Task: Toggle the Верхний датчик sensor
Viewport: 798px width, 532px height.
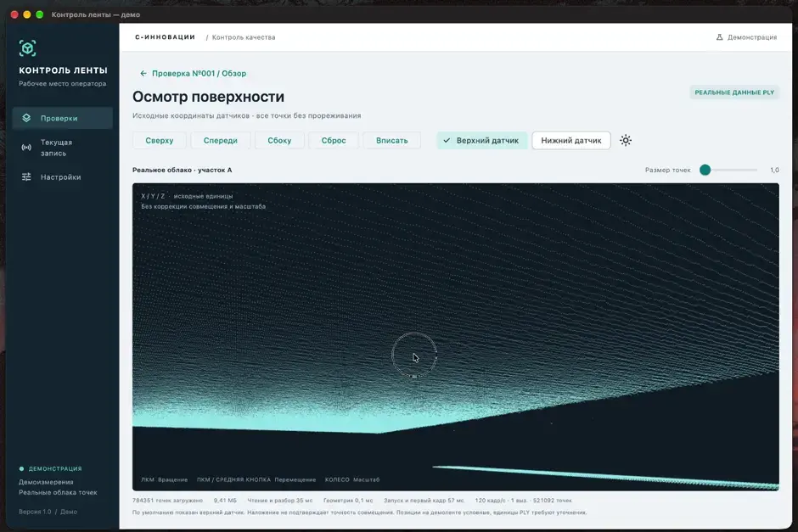Action: click(x=481, y=140)
